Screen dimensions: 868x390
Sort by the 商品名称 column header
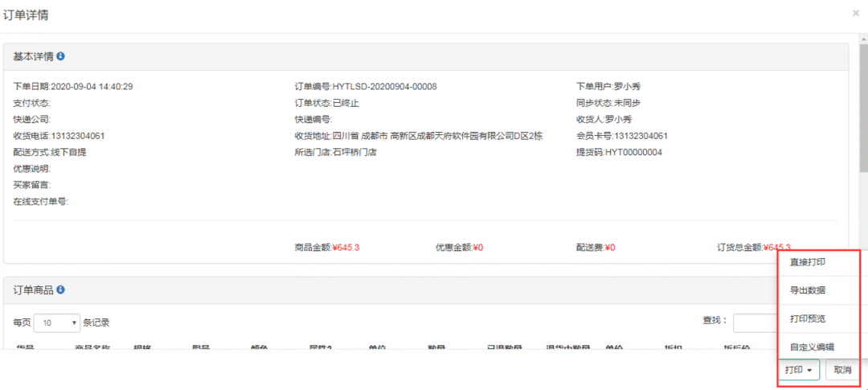[92, 348]
